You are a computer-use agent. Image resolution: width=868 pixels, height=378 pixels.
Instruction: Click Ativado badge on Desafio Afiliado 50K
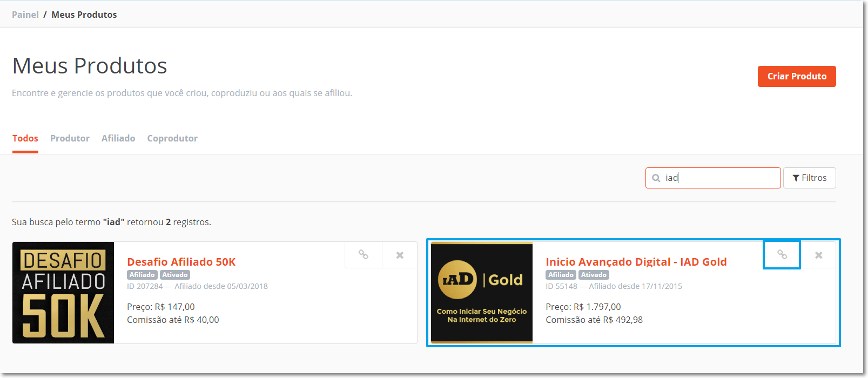175,275
